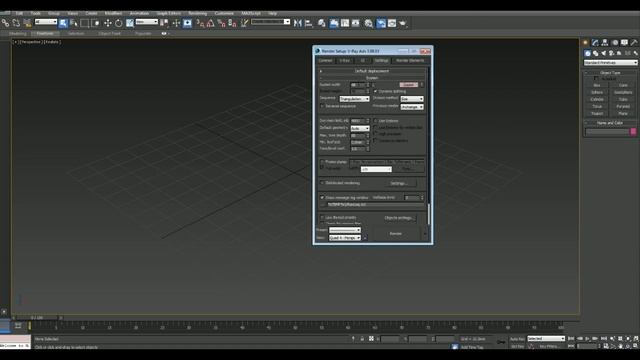Click the Objects settings button
640x360 pixels.
(399, 218)
